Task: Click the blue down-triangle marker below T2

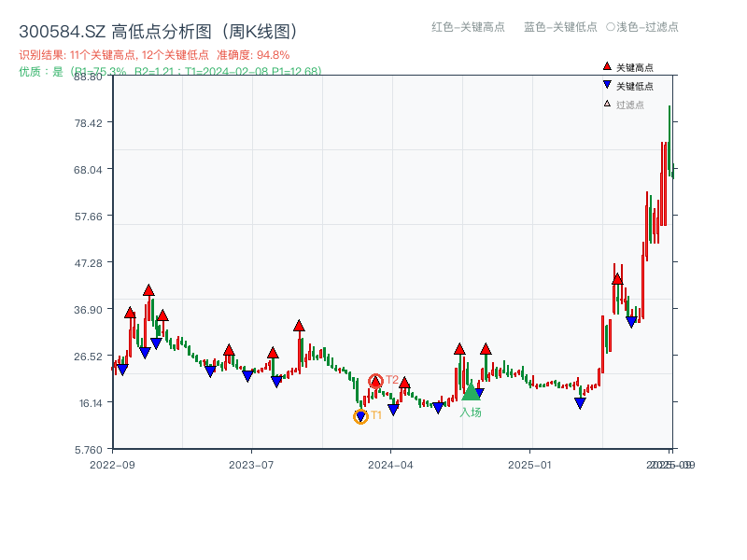Action: coord(393,408)
